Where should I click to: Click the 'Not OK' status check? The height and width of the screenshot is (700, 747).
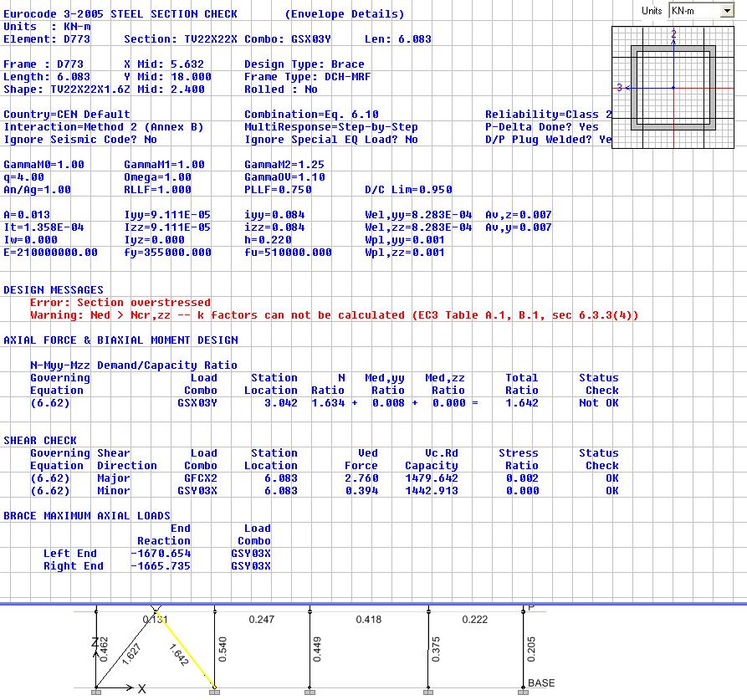(598, 403)
